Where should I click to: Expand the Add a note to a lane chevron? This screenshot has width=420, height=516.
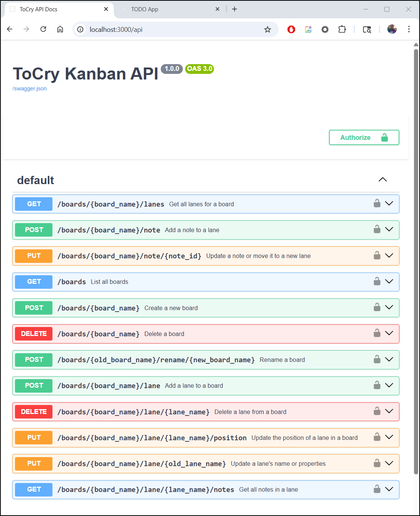tap(389, 229)
